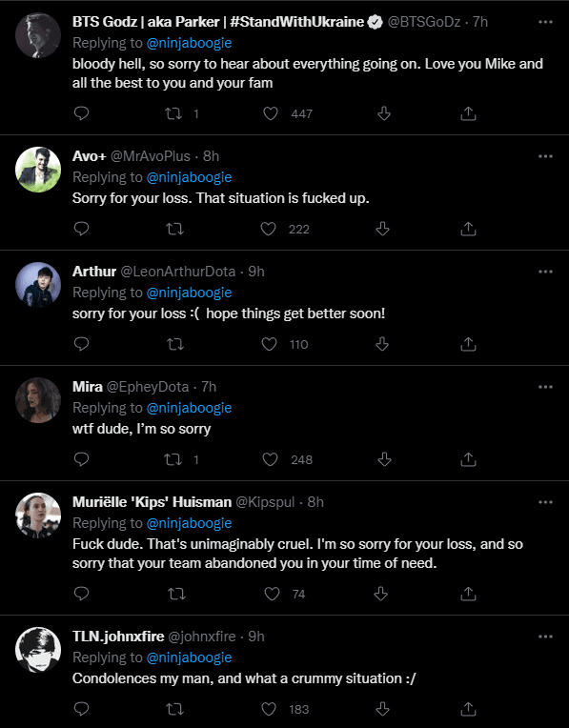This screenshot has width=569, height=728.
Task: Downvote Avo+'s reply
Action: tap(382, 229)
